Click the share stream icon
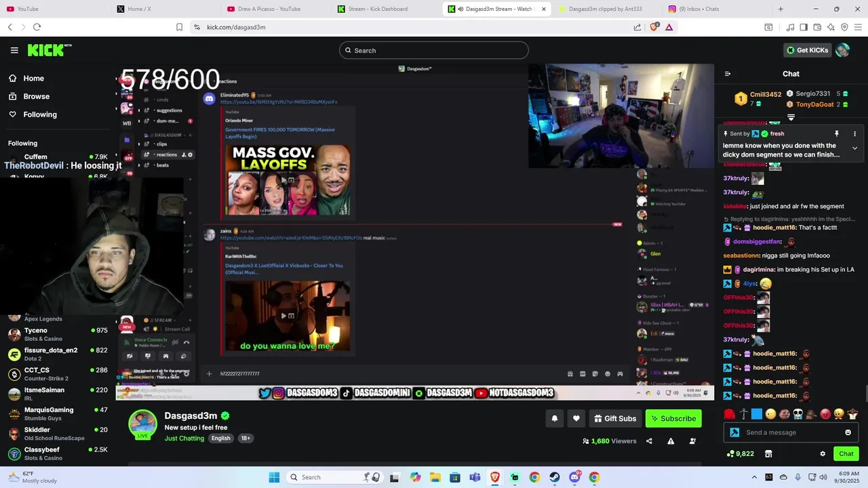The height and width of the screenshot is (488, 868). 649,441
